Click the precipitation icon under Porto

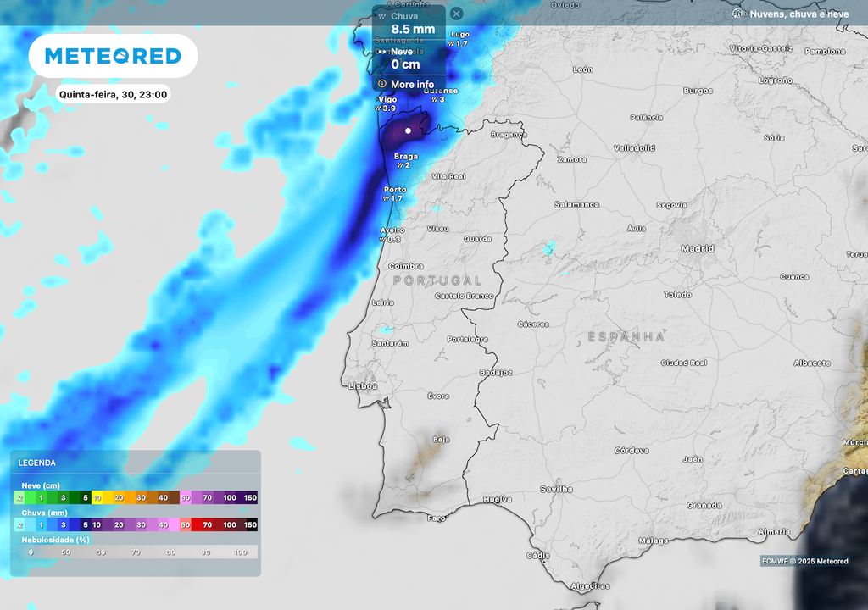pyautogui.click(x=387, y=197)
